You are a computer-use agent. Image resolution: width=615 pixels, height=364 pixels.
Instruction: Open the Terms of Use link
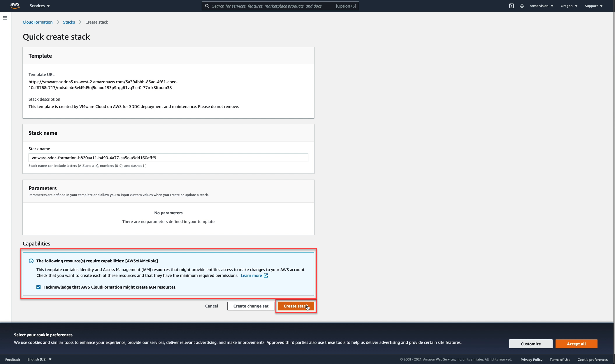coord(560,360)
